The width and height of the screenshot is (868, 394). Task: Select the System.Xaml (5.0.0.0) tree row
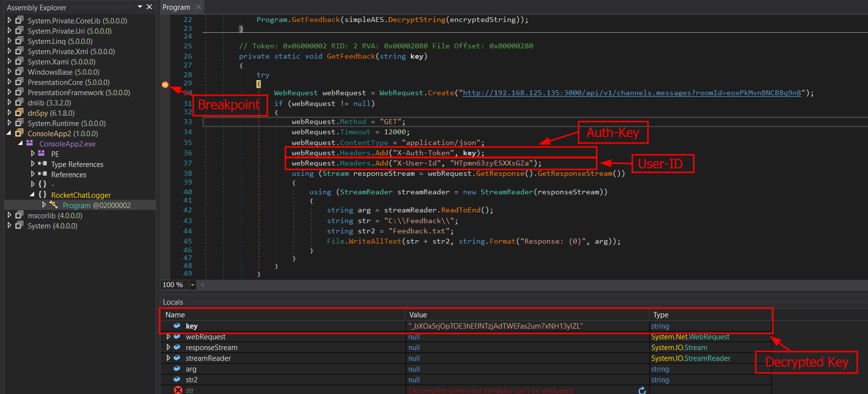tap(61, 62)
